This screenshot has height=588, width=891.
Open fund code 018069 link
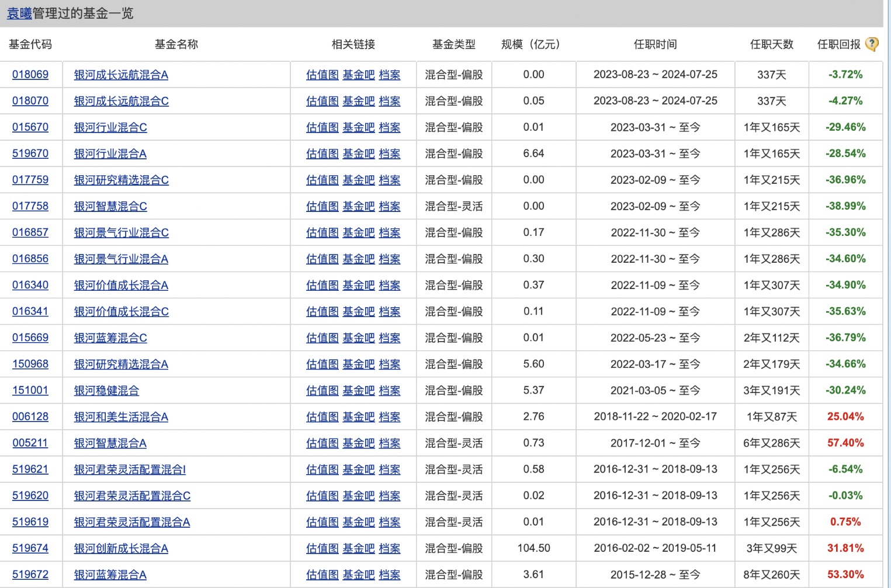pyautogui.click(x=30, y=75)
